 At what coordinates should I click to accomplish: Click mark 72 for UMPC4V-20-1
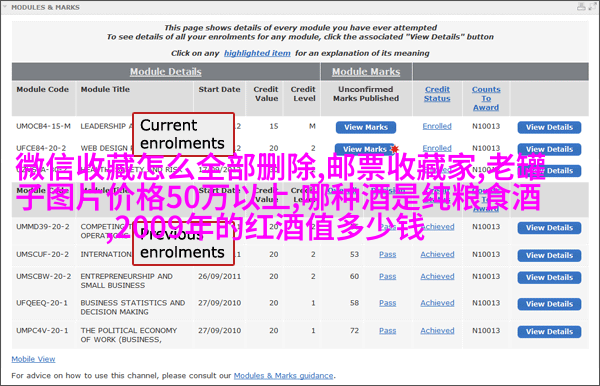[354, 331]
